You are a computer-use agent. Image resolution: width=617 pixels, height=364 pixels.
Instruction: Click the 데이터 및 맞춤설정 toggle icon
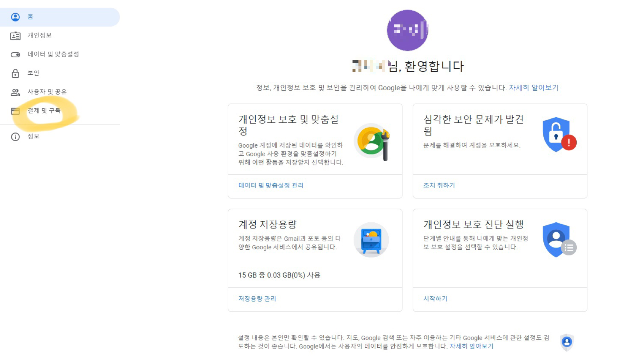pos(15,55)
